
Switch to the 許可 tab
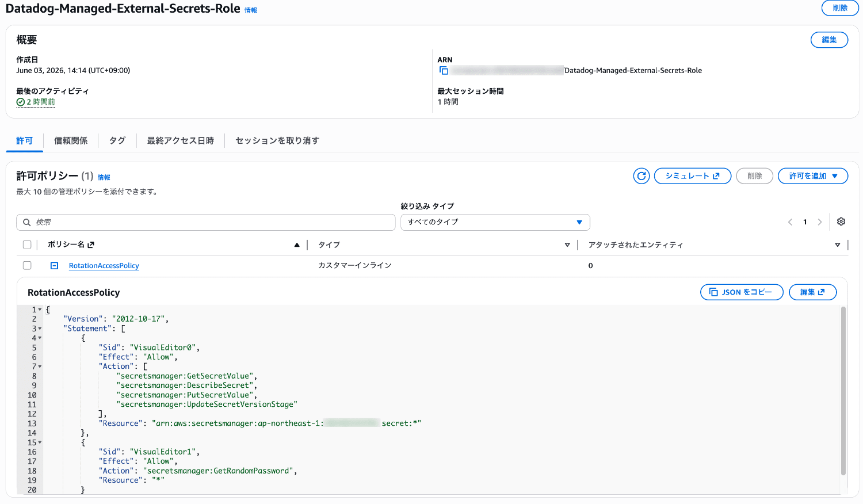click(x=24, y=141)
